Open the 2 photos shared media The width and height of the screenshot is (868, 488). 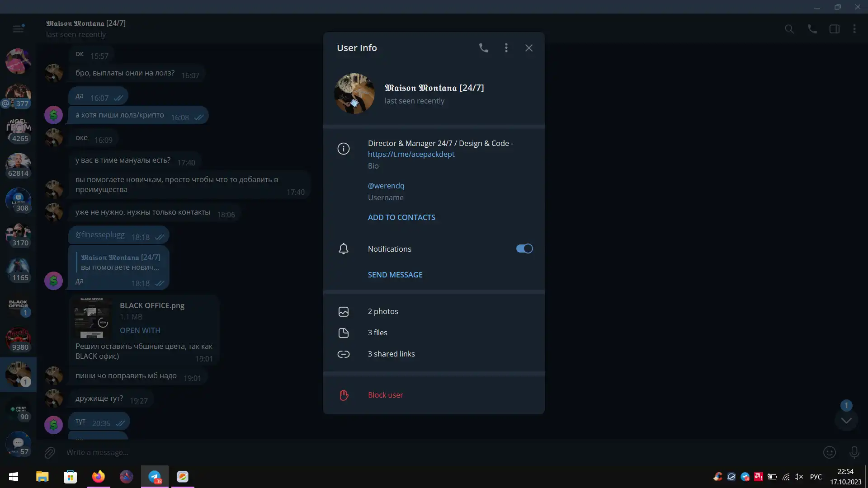pyautogui.click(x=383, y=311)
